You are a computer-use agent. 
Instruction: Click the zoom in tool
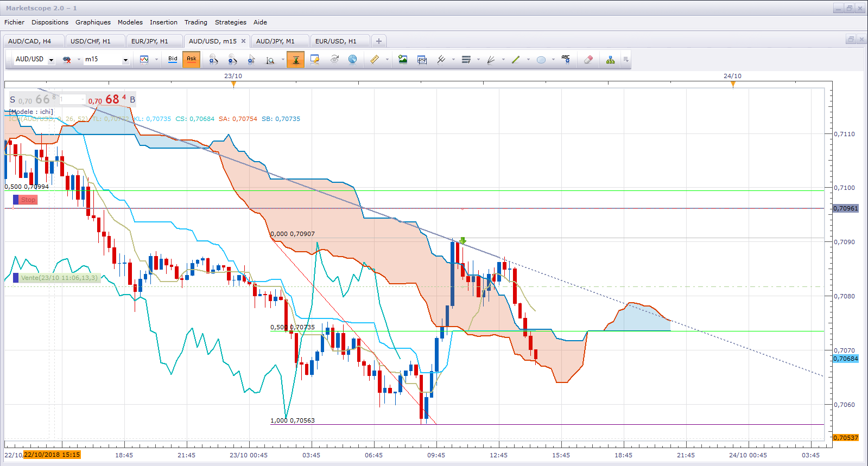213,60
